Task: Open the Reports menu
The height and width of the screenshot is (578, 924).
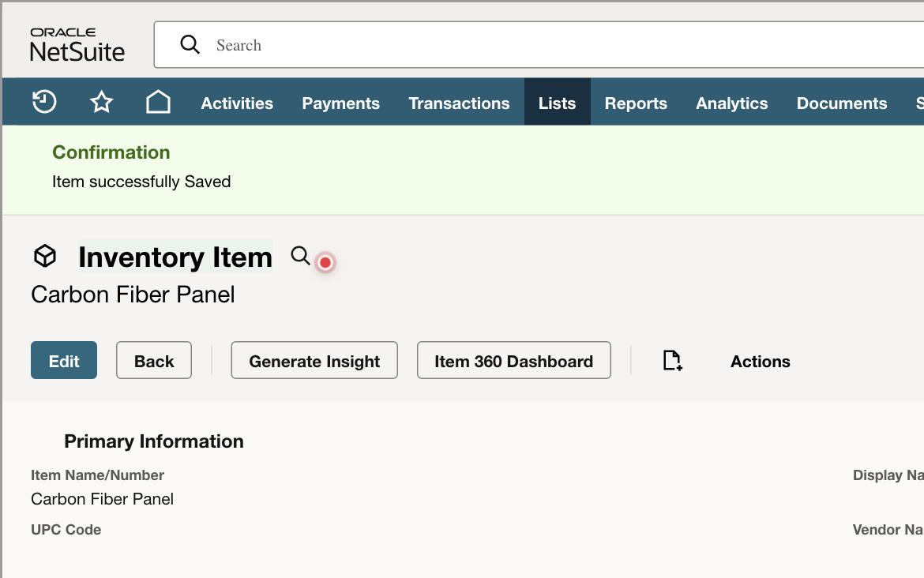Action: tap(636, 103)
